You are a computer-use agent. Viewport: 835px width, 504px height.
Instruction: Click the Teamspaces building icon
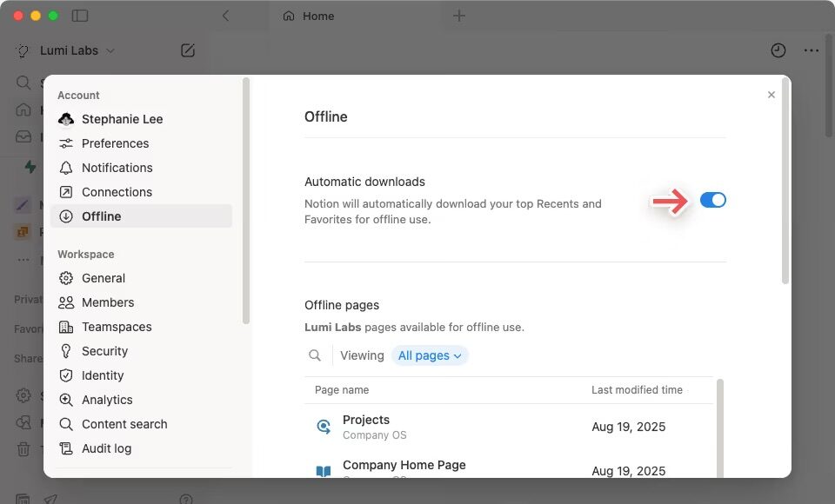coord(66,327)
